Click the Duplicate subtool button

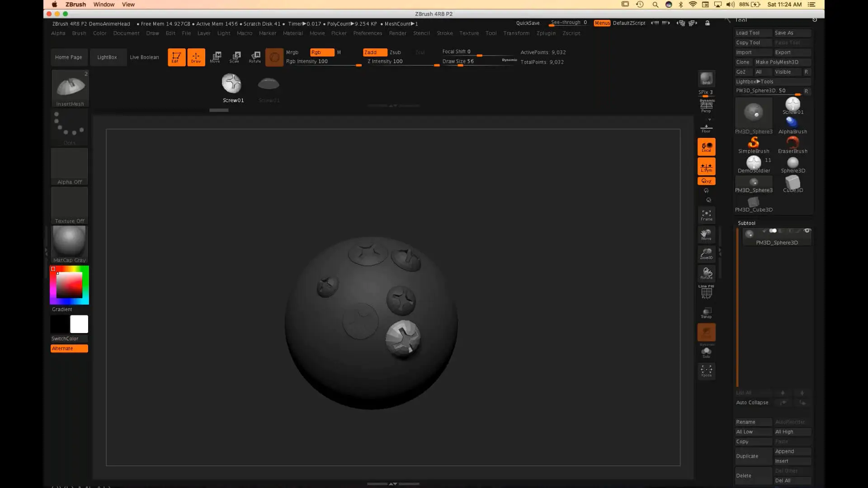click(x=753, y=456)
